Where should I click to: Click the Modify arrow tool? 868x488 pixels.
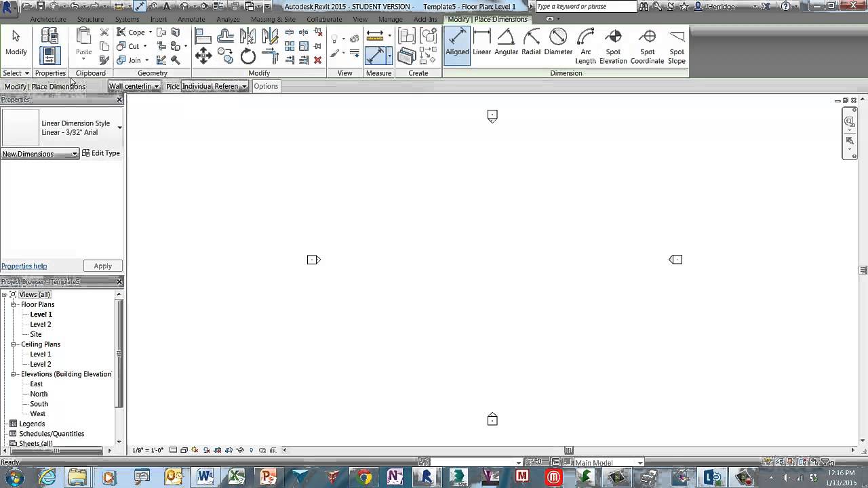tap(16, 42)
